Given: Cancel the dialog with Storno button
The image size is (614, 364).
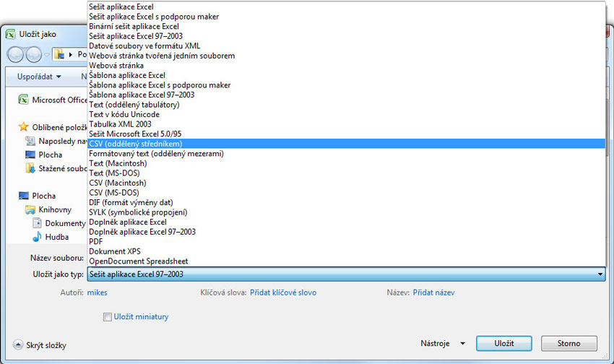Looking at the screenshot, I should (x=568, y=343).
